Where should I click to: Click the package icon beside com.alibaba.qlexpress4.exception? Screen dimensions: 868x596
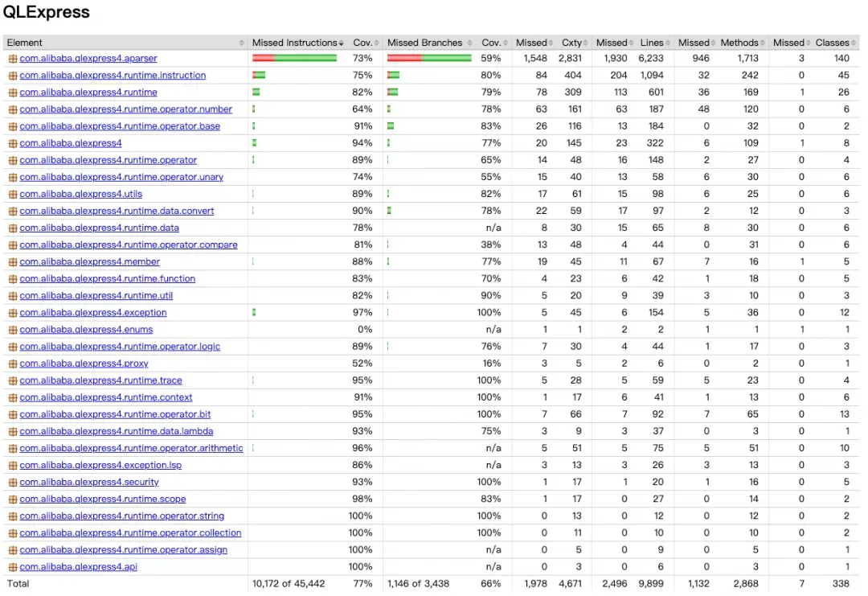tap(12, 313)
